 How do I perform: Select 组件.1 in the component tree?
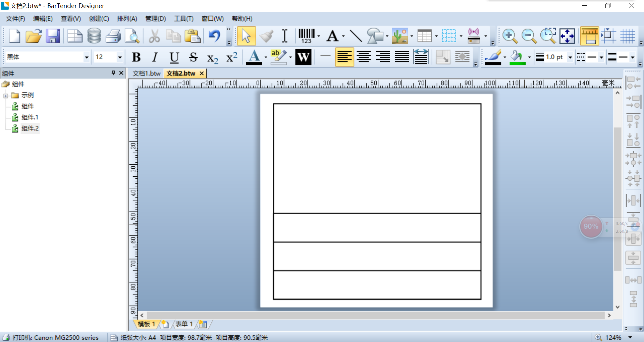click(x=30, y=117)
